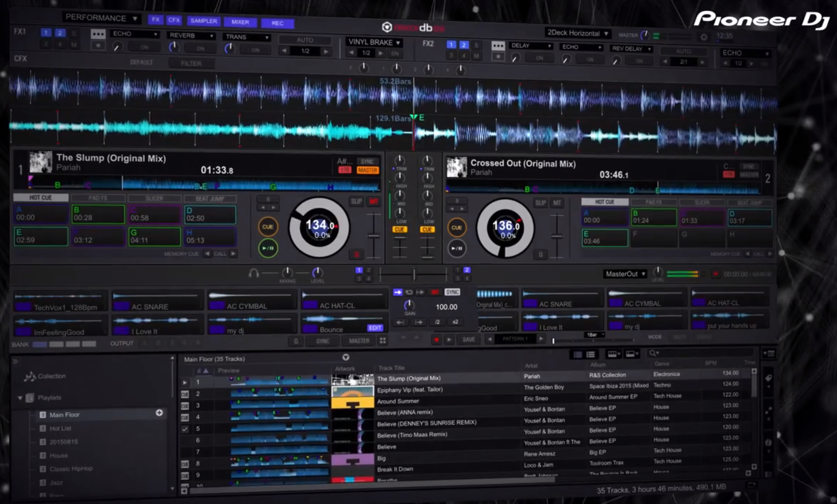Open the 2Deck Horizontal layout dropdown
The width and height of the screenshot is (837, 504).
point(577,33)
